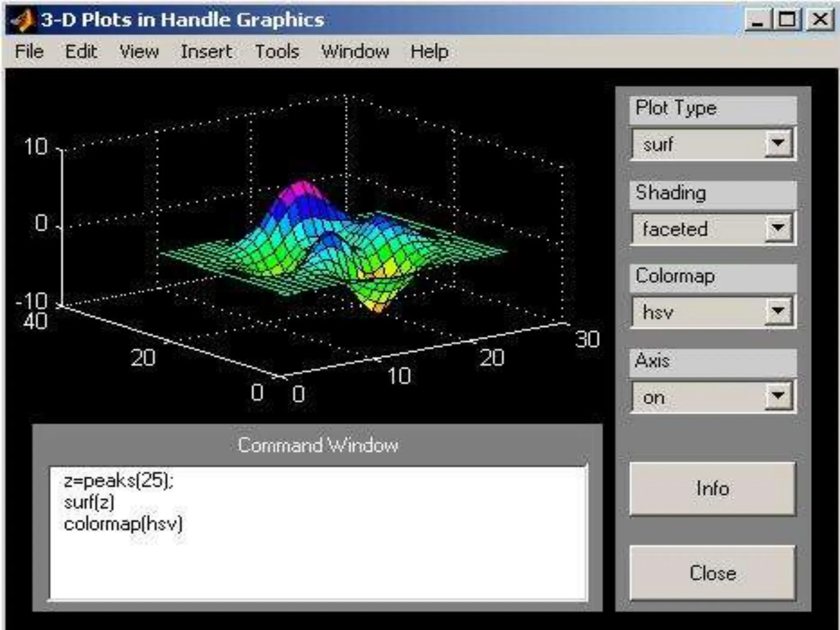Open the Axis on/off dropdown arrow
The width and height of the screenshot is (840, 630).
(x=778, y=396)
